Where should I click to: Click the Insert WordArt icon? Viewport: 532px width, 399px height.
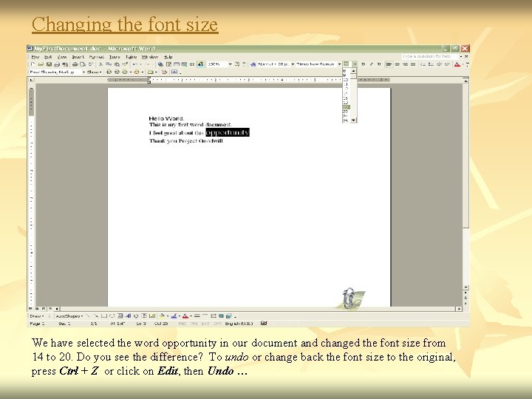click(128, 316)
